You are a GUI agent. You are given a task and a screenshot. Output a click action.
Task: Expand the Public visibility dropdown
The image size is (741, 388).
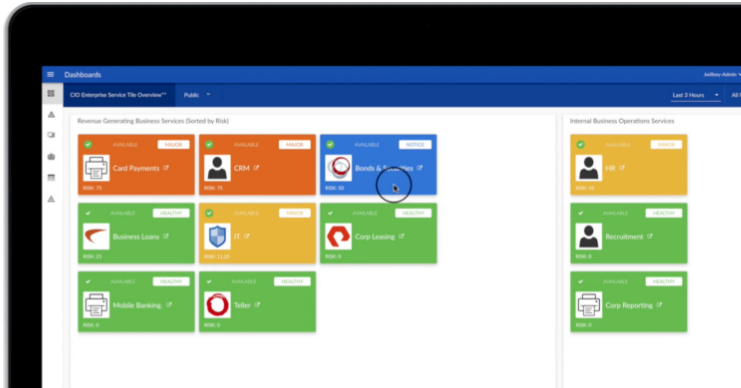[197, 95]
